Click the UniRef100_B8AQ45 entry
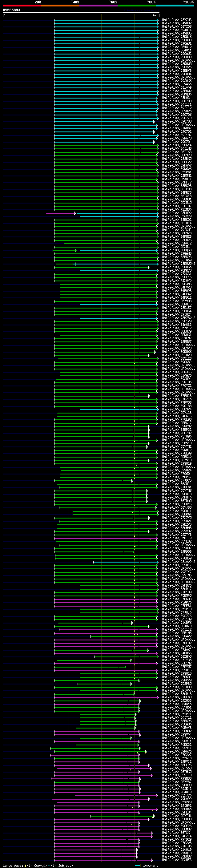 coord(177,809)
